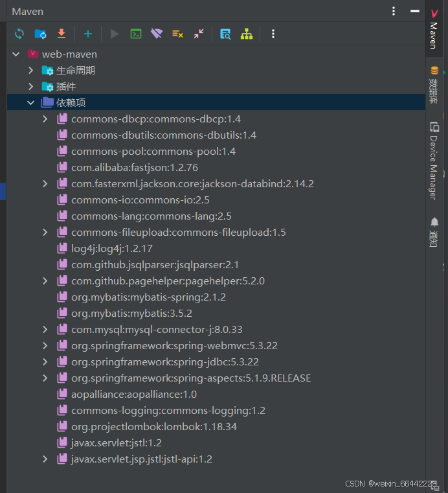Click library icon of commons-io dependency

pos(62,200)
